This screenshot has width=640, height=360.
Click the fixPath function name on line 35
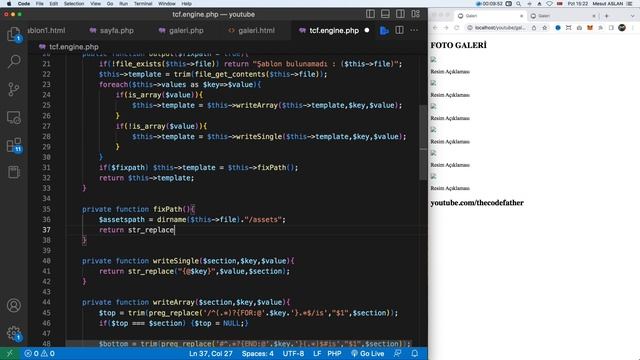pos(167,209)
